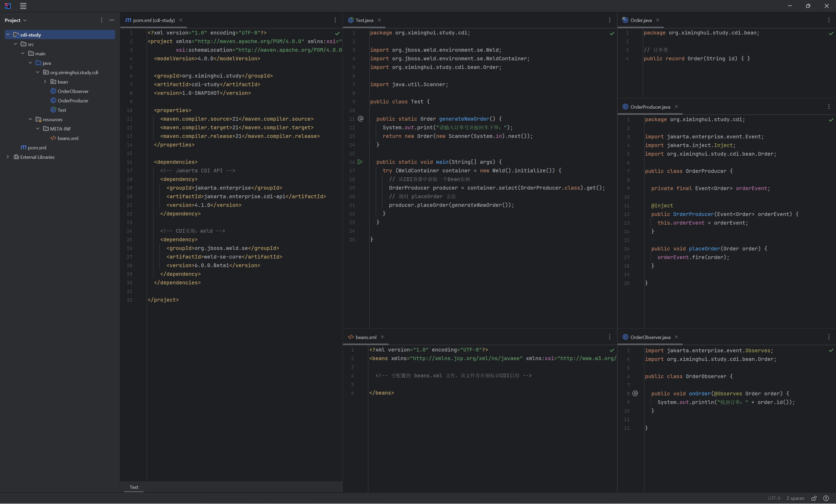Select the Text tab below pom.xml
The height and width of the screenshot is (504, 836).
pos(134,487)
